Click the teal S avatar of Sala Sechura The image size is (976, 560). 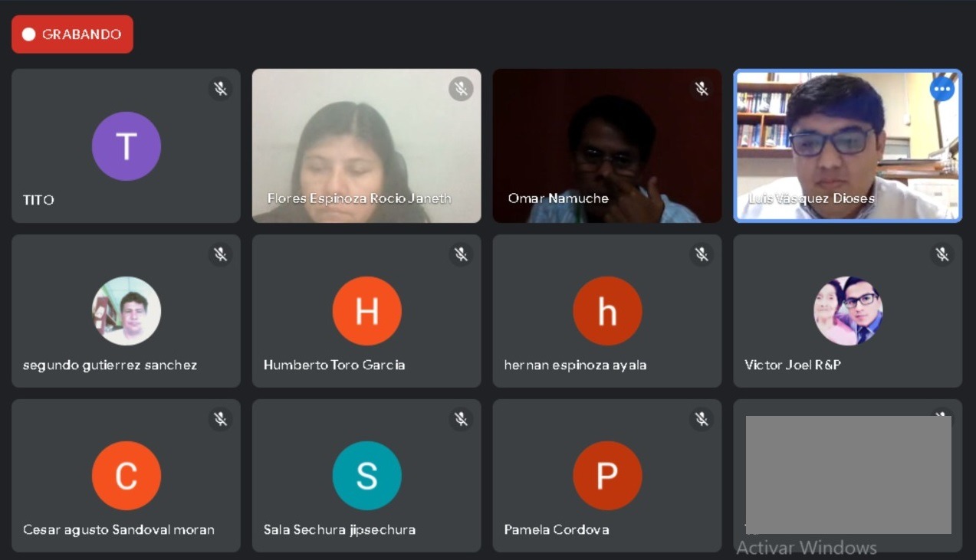pos(366,476)
